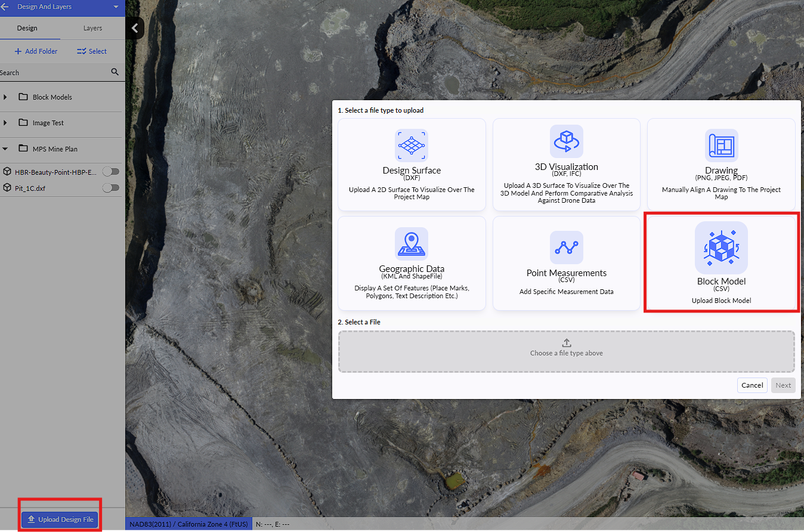The width and height of the screenshot is (804, 532).
Task: Toggle visibility of Pit_1C.dxf
Action: tap(111, 188)
